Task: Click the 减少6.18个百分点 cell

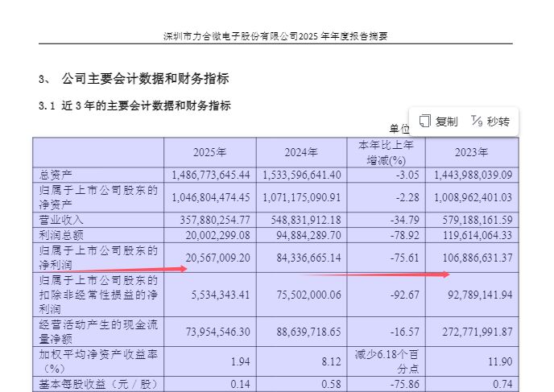Action: [387, 361]
